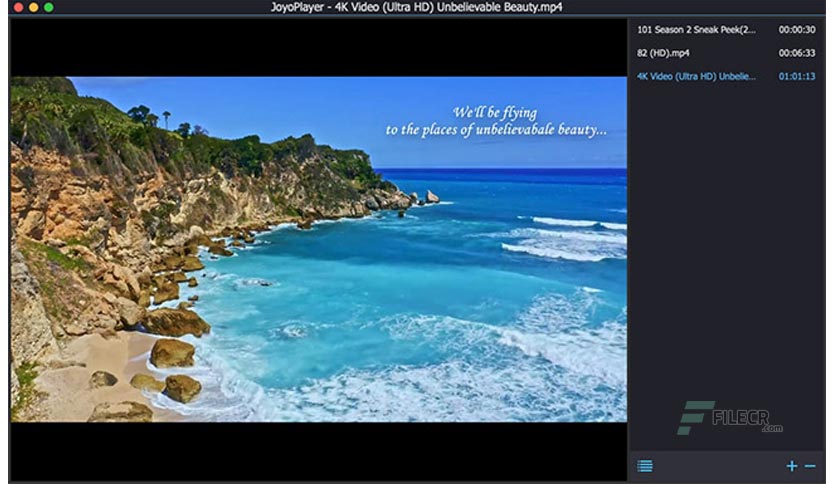Viewport: 836px width, 484px height.
Task: Click the video playback area
Action: (319, 249)
